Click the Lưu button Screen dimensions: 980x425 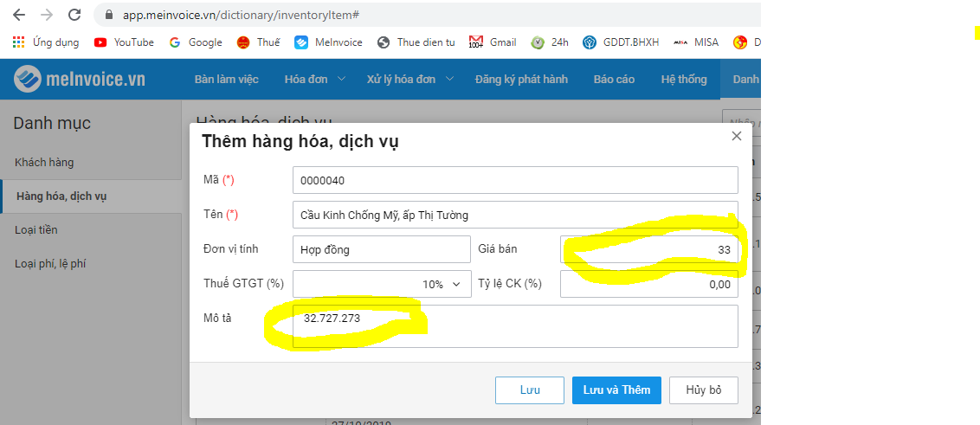coord(530,390)
